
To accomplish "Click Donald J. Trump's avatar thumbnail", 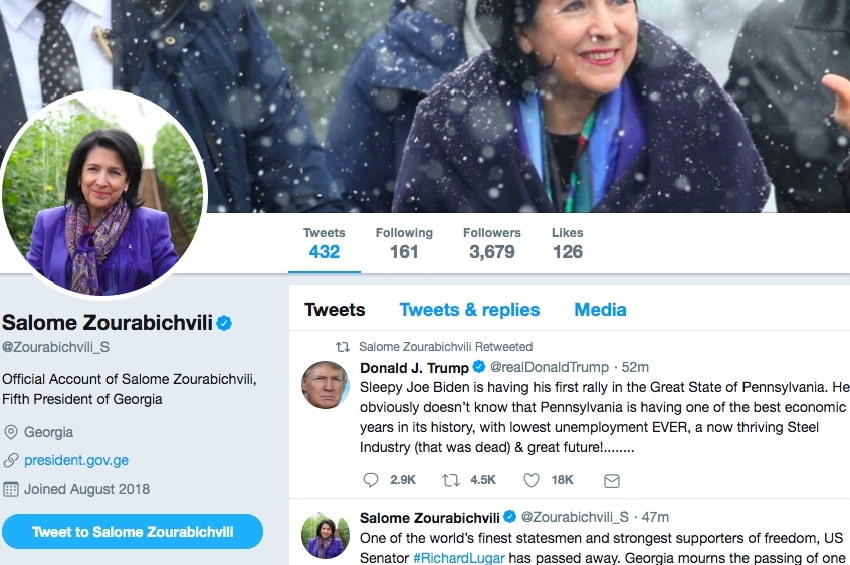I will click(x=325, y=385).
